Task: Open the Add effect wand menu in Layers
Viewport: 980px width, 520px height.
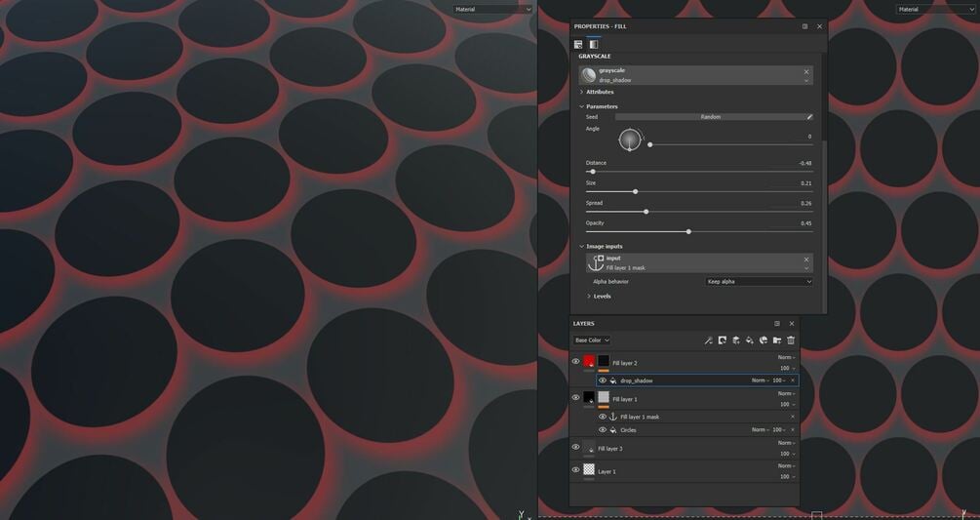Action: [708, 340]
